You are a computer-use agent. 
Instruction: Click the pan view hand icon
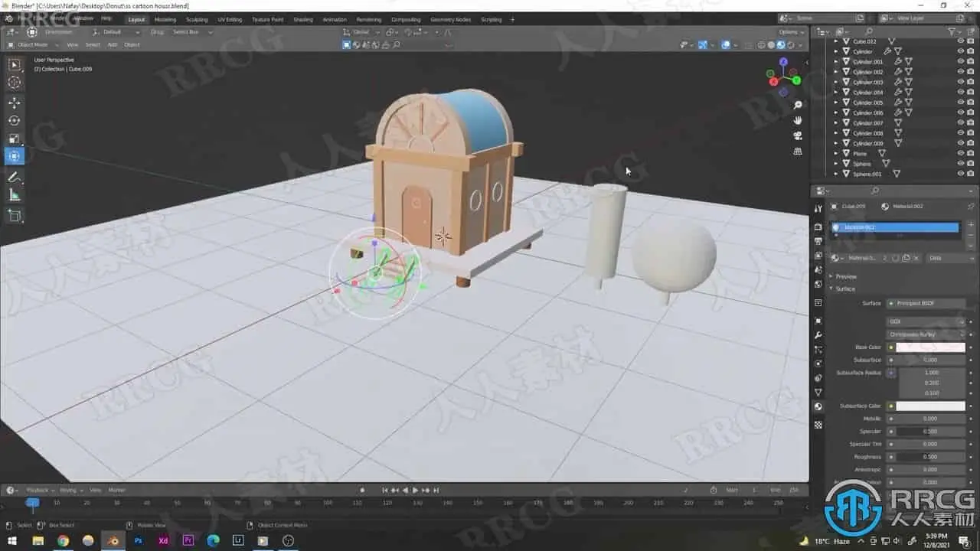[798, 120]
